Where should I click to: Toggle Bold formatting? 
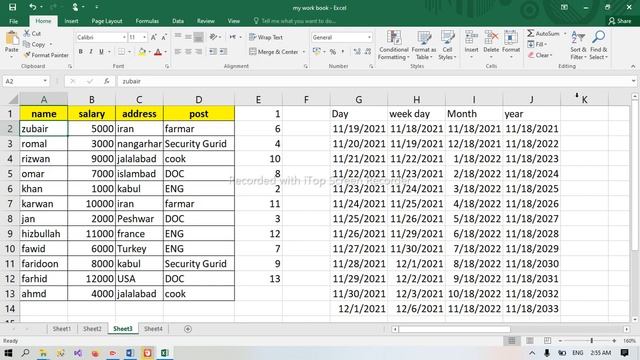pos(80,52)
